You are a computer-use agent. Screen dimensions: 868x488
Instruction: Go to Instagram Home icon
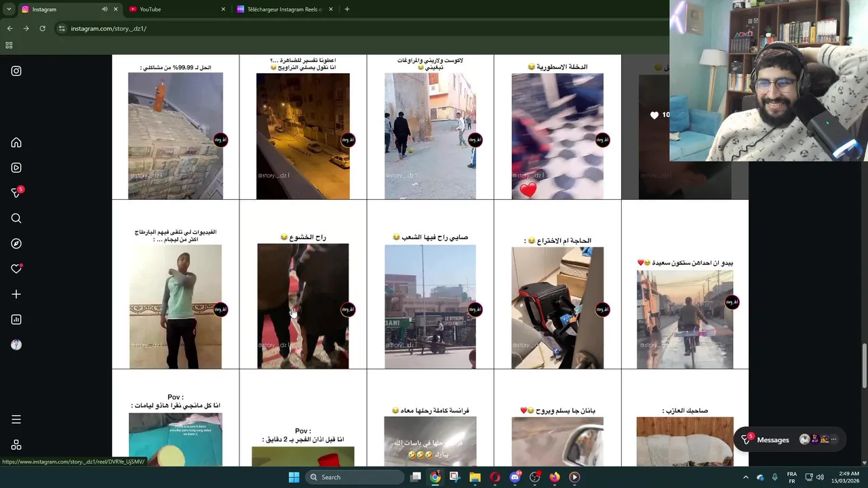(16, 143)
